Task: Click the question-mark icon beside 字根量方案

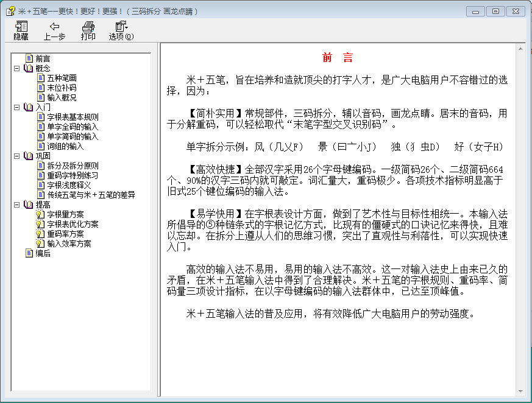Action: tap(41, 214)
